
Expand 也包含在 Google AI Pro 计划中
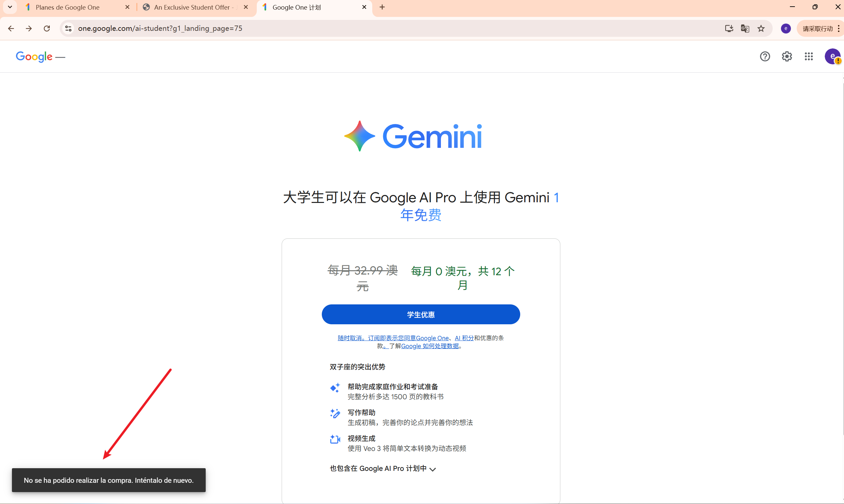pos(383,469)
